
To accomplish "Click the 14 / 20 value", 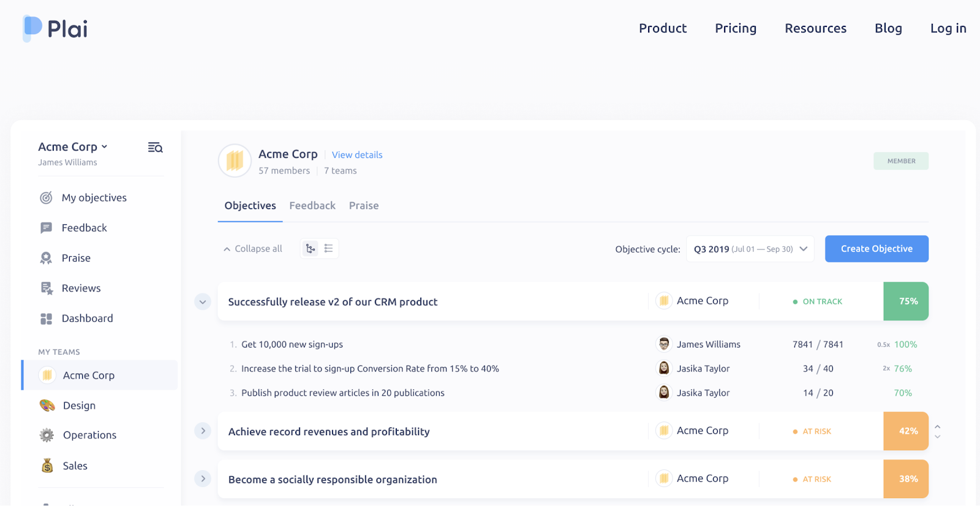I will [x=818, y=393].
